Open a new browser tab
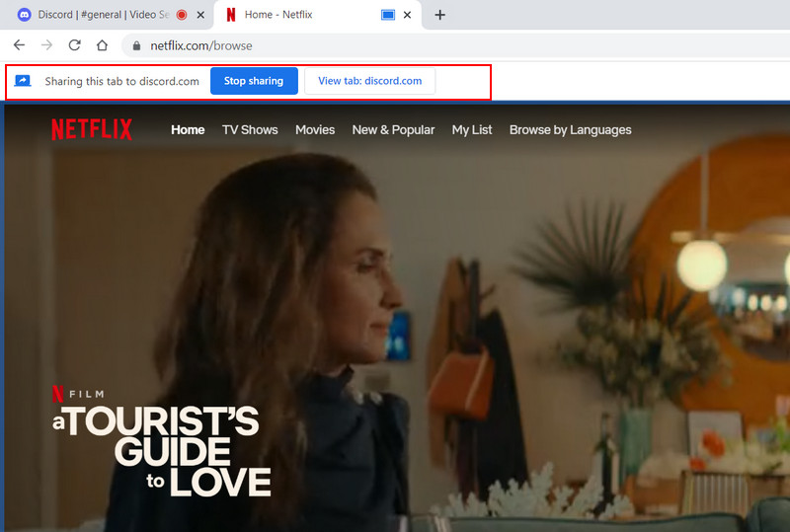The image size is (790, 532). 439,15
